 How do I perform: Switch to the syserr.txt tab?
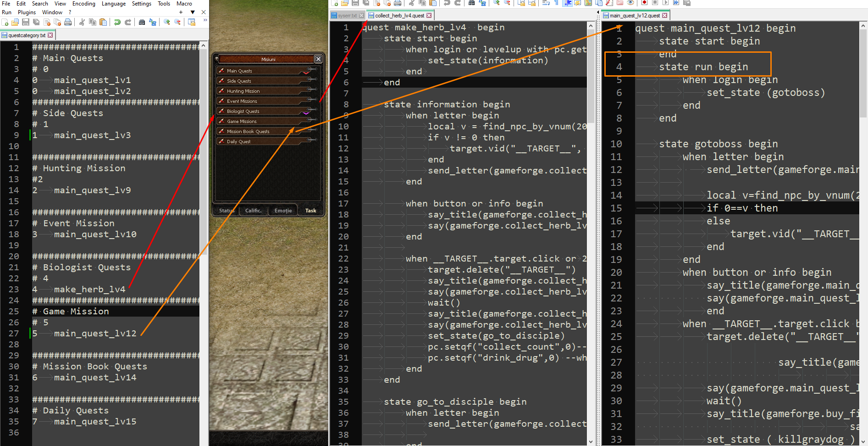(347, 15)
